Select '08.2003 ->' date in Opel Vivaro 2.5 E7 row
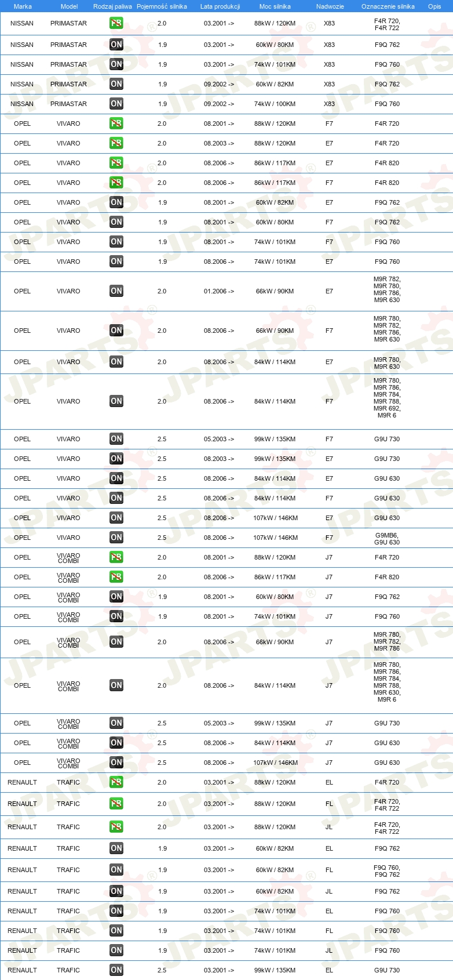 pyautogui.click(x=219, y=459)
